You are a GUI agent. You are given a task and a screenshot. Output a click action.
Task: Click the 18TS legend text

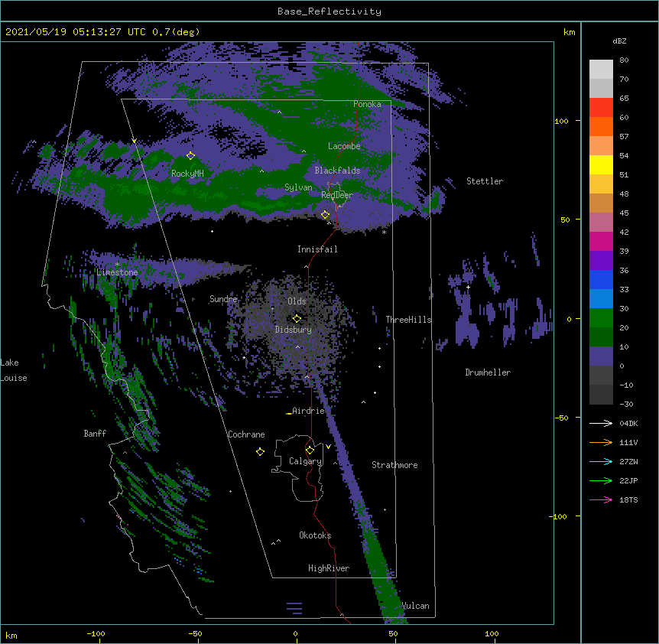click(x=628, y=499)
